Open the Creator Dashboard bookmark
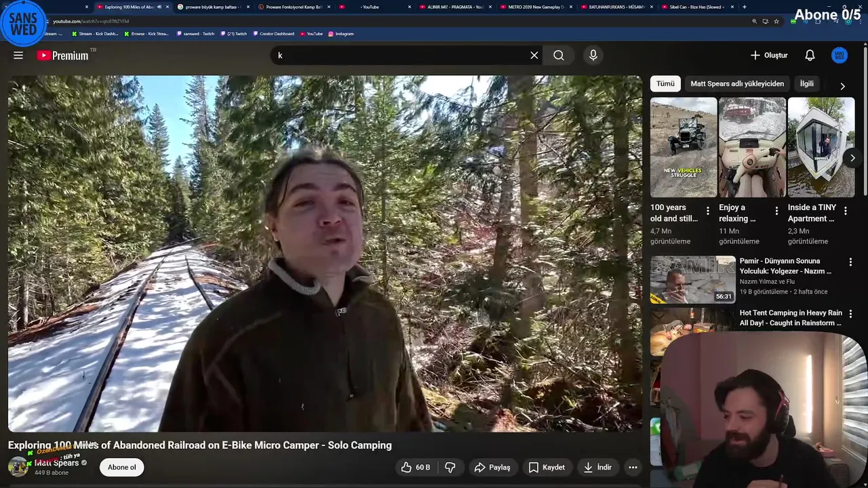Viewport: 868px width, 488px height. [273, 33]
